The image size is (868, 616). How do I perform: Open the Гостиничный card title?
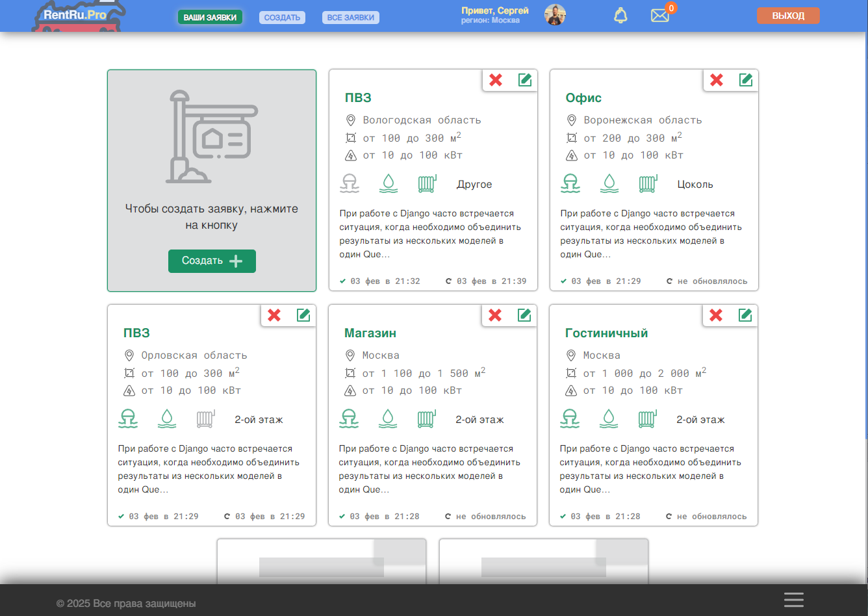607,333
